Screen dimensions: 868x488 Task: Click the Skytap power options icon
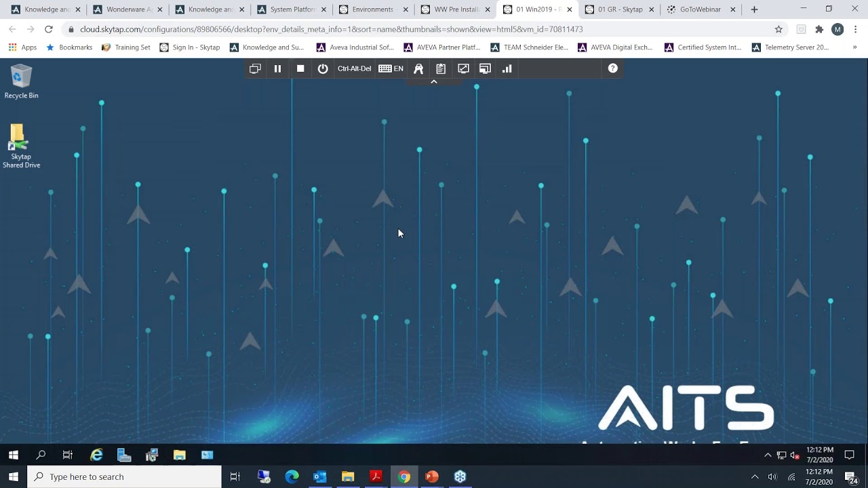323,68
